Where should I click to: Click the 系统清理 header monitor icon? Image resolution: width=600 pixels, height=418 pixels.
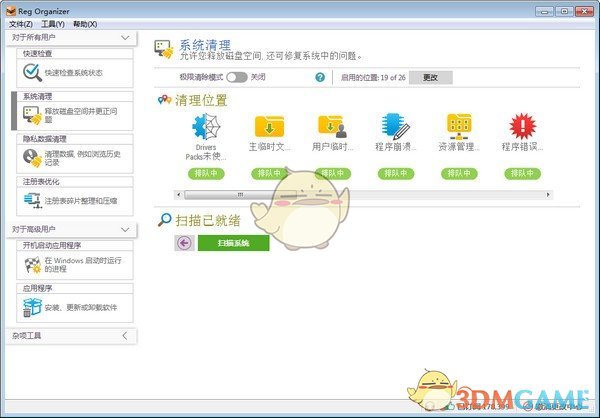point(164,49)
